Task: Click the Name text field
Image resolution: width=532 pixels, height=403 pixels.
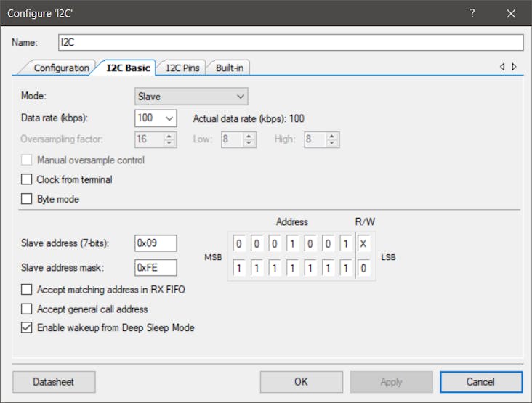Action: pyautogui.click(x=290, y=42)
